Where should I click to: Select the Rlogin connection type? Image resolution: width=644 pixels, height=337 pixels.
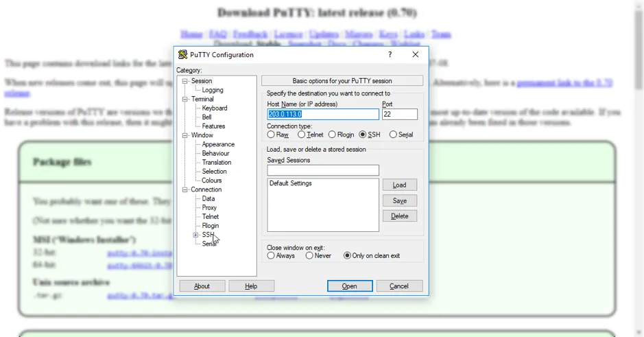(x=332, y=135)
